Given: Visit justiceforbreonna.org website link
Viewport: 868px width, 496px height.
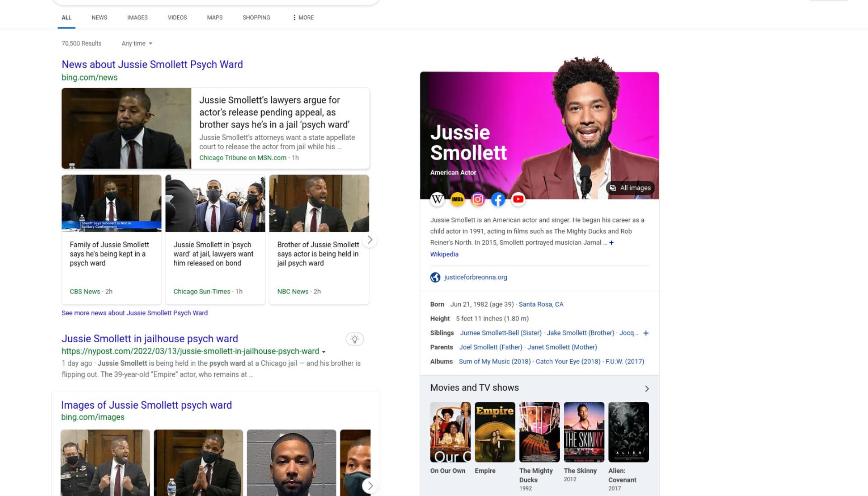Looking at the screenshot, I should [x=476, y=277].
